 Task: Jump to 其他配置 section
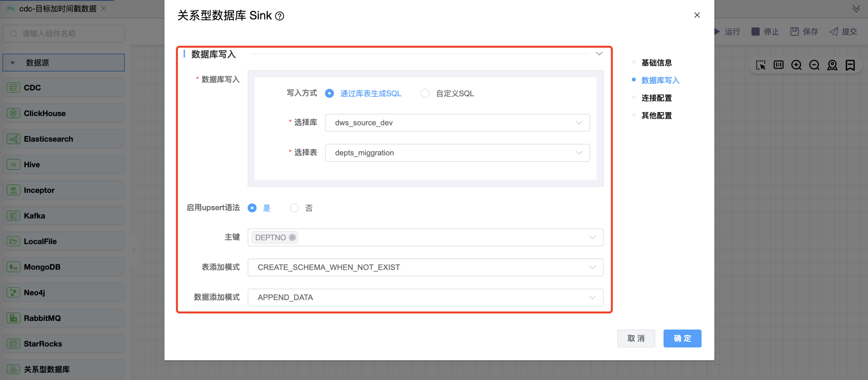[x=656, y=115]
